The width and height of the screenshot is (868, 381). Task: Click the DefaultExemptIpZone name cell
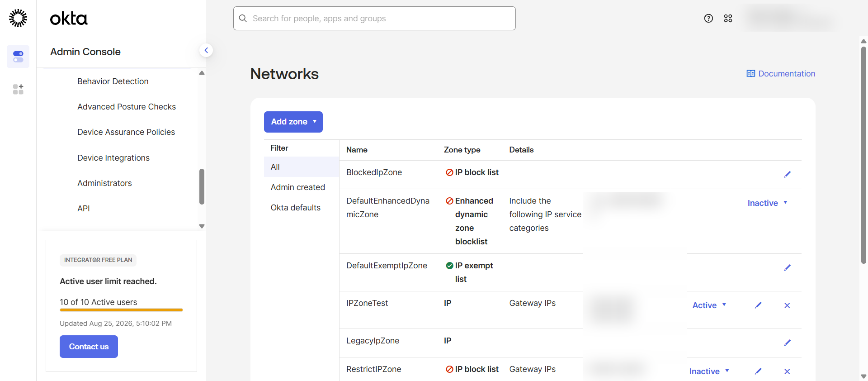coord(387,266)
